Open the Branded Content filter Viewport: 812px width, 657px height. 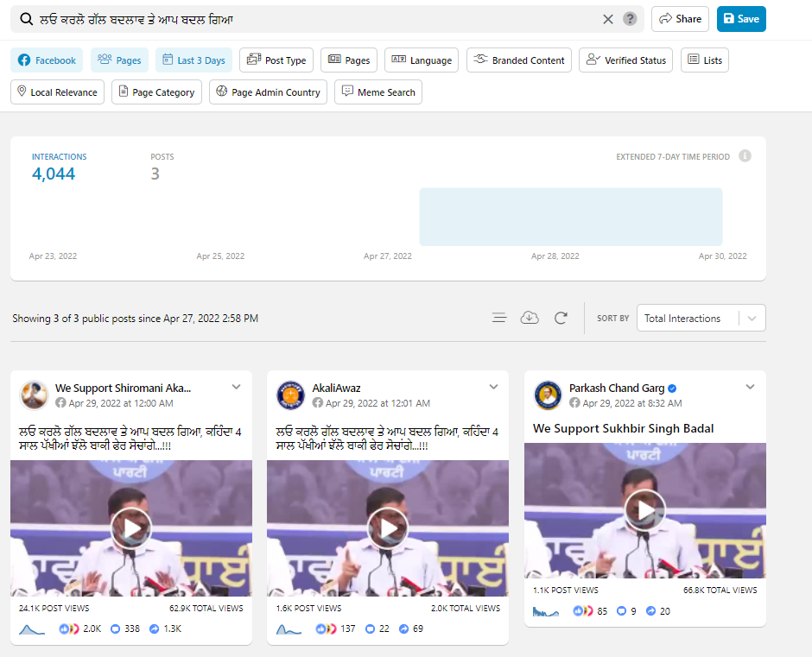519,60
